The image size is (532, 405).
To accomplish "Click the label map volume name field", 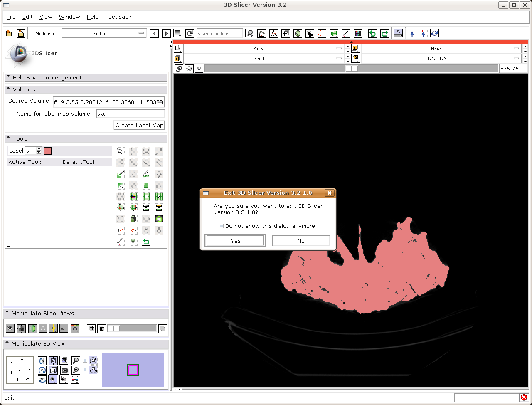I will pyautogui.click(x=131, y=114).
